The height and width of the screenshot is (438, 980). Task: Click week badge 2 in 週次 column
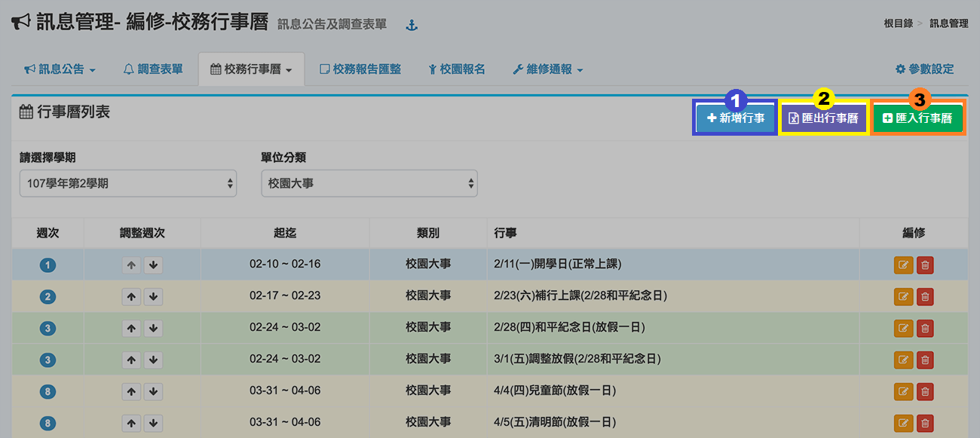(48, 297)
